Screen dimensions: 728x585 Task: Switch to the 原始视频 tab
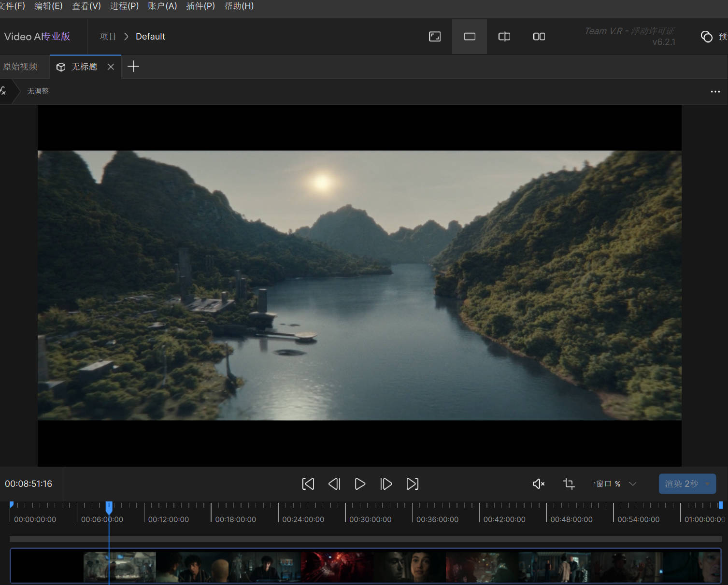coord(20,67)
